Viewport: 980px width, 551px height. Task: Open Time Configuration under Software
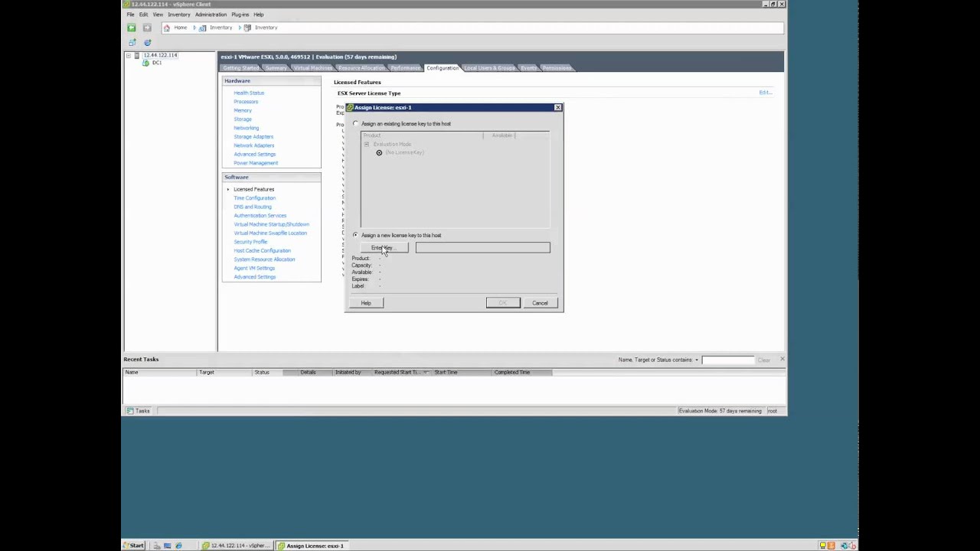tap(254, 198)
